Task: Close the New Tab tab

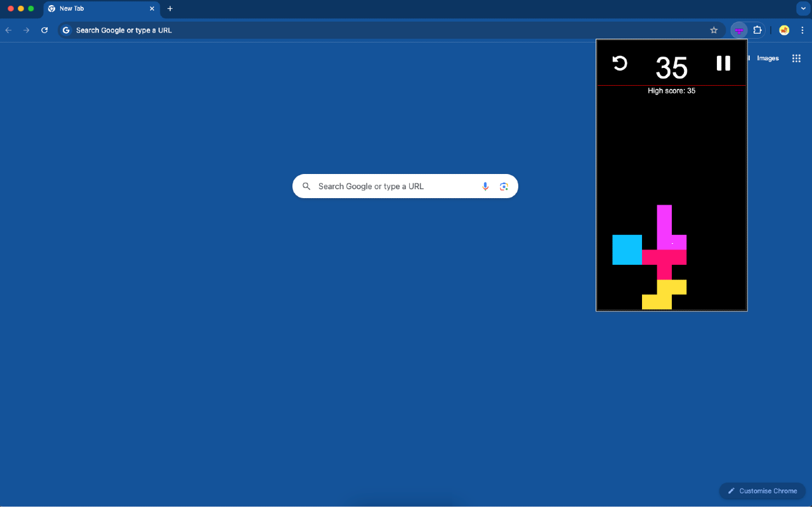Action: pyautogui.click(x=152, y=9)
